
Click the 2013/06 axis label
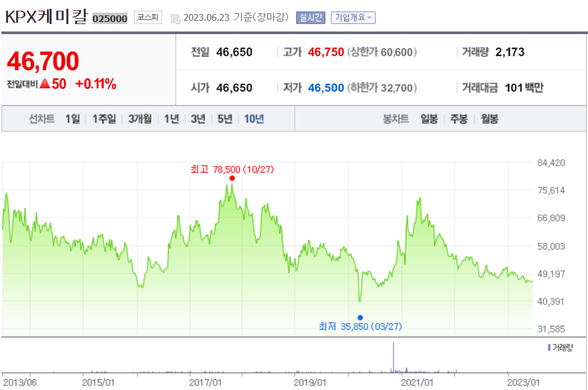pyautogui.click(x=20, y=383)
